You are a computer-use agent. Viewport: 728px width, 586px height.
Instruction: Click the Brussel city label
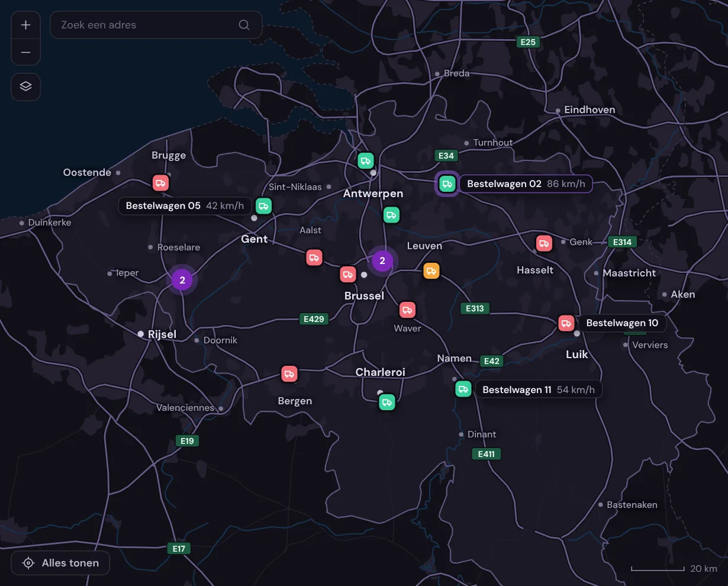pyautogui.click(x=364, y=296)
